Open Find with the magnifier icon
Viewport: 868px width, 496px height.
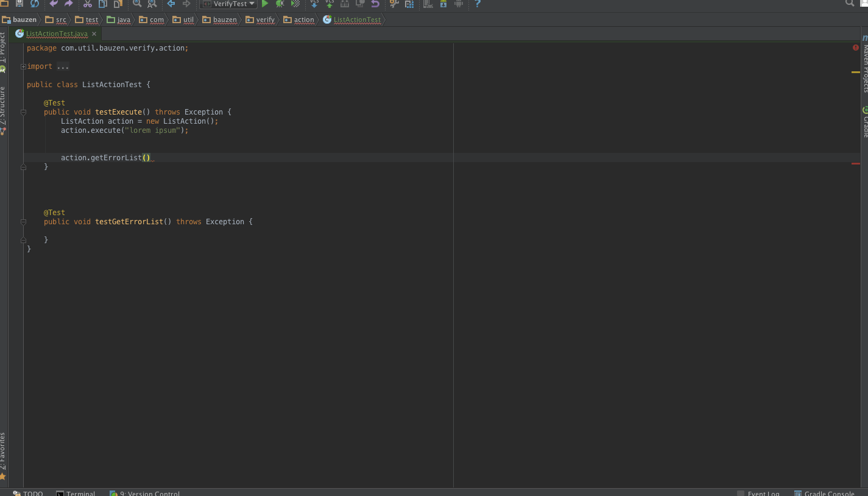click(137, 4)
